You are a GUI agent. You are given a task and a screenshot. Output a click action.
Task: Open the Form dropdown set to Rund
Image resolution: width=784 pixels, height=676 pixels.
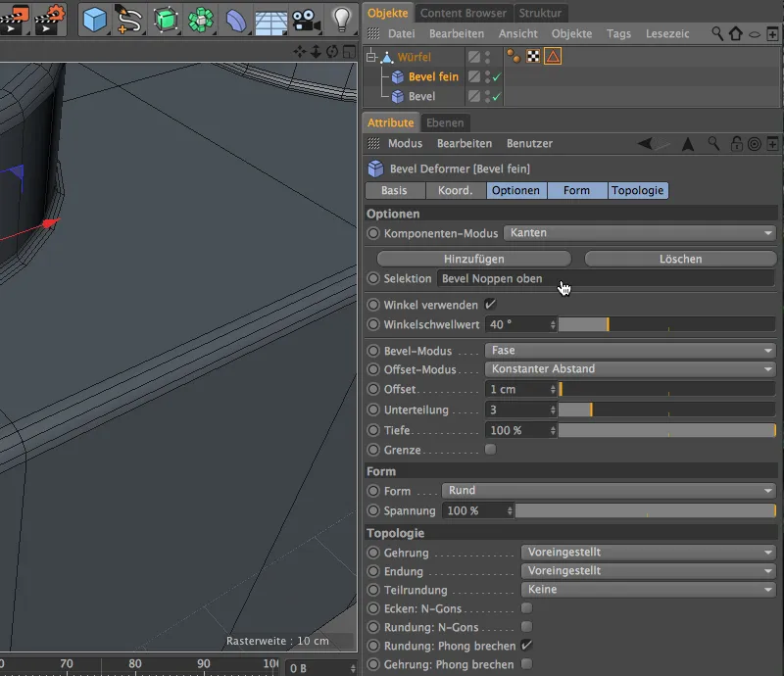tap(609, 491)
